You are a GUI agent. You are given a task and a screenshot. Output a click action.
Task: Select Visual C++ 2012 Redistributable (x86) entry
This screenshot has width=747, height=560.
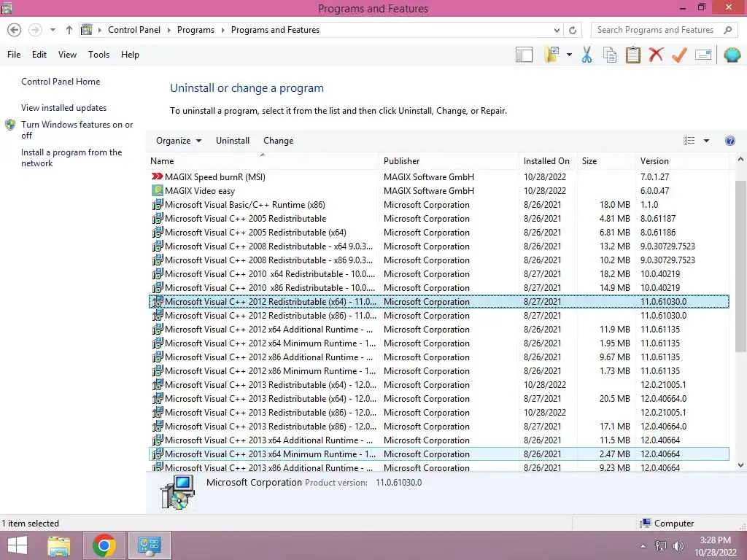(438, 315)
